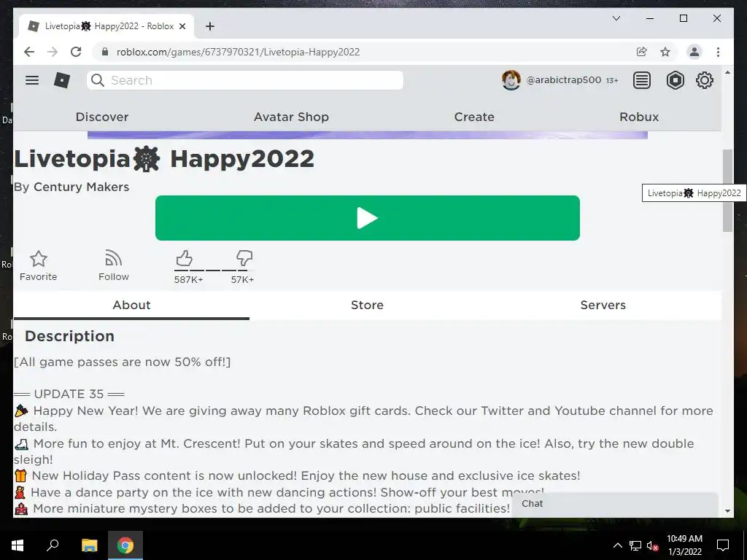Screen dimensions: 747x560
Task: Click the scrollbar down arrow
Action: point(727,511)
